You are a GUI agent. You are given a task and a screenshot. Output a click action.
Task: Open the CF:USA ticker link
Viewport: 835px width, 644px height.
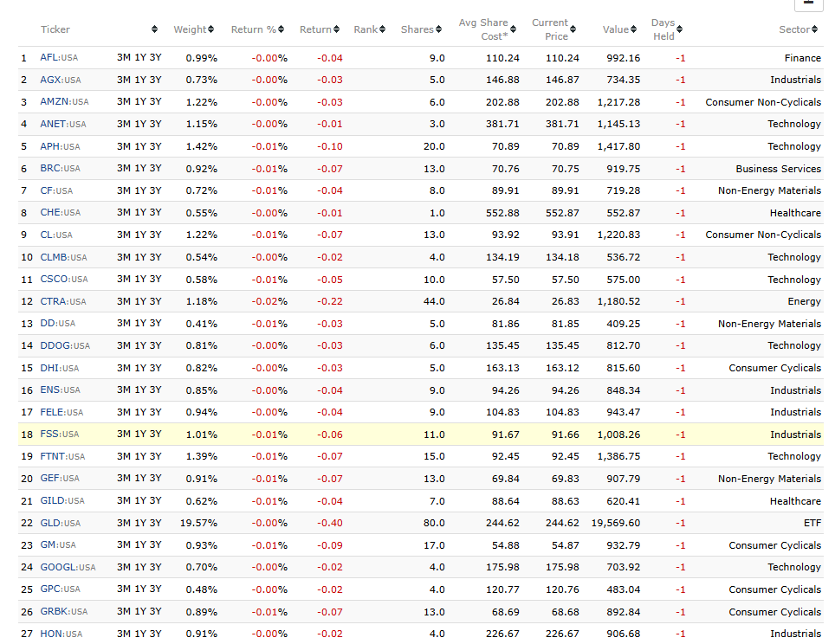pyautogui.click(x=56, y=190)
